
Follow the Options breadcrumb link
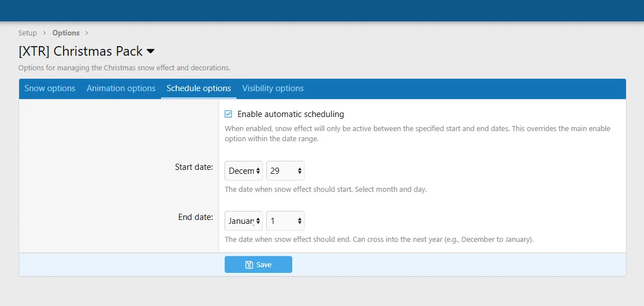66,33
